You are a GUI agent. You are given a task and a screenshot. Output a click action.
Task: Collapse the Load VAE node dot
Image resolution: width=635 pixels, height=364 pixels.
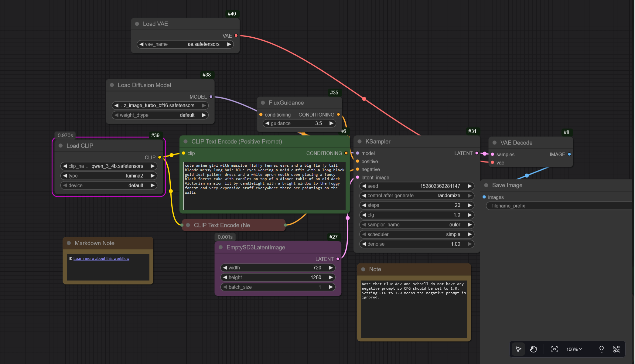137,24
